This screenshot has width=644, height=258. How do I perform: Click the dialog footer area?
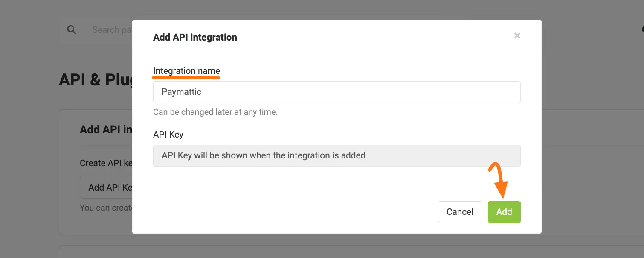(x=299, y=211)
